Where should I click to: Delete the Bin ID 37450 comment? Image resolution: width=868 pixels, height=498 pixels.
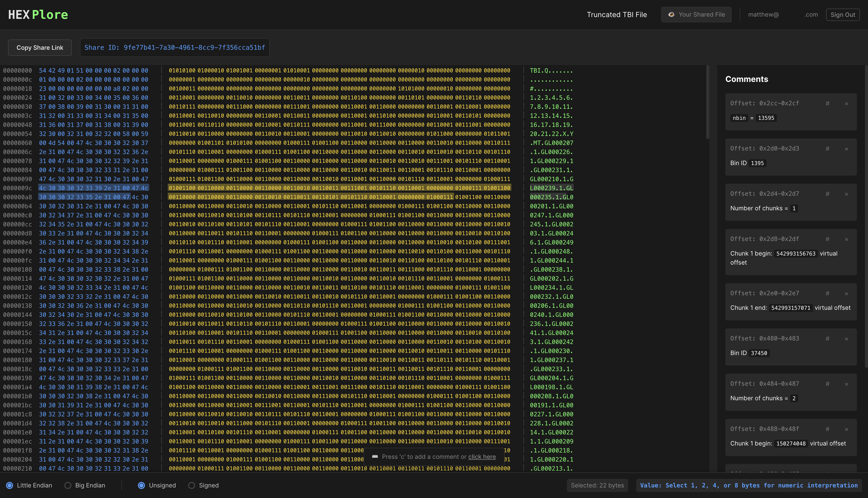coord(846,339)
